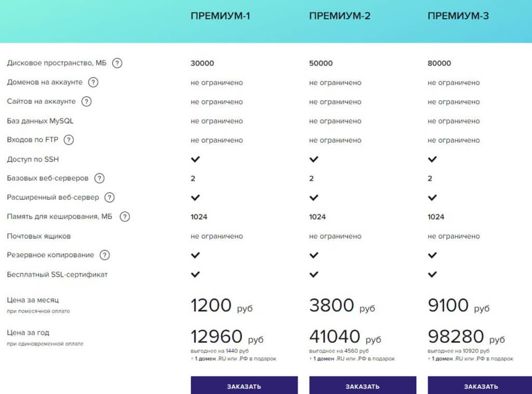
Task: Click ЗАКАЗАТЬ button under ПРЕМИУМ-2
Action: [x=363, y=386]
